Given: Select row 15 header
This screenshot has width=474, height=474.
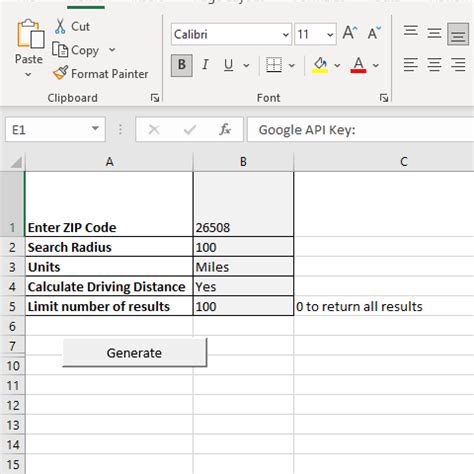Looking at the screenshot, I should tap(12, 464).
